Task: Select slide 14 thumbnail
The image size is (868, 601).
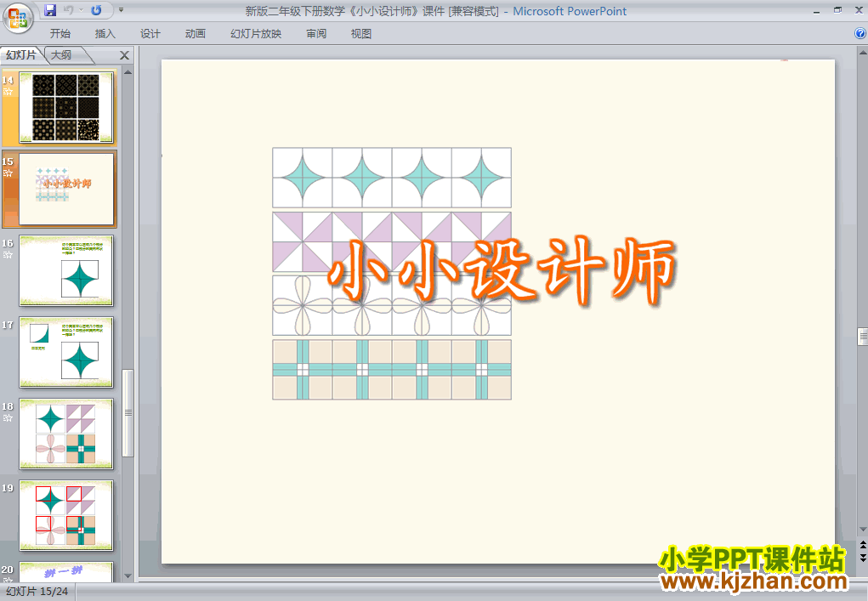Action: pos(66,107)
